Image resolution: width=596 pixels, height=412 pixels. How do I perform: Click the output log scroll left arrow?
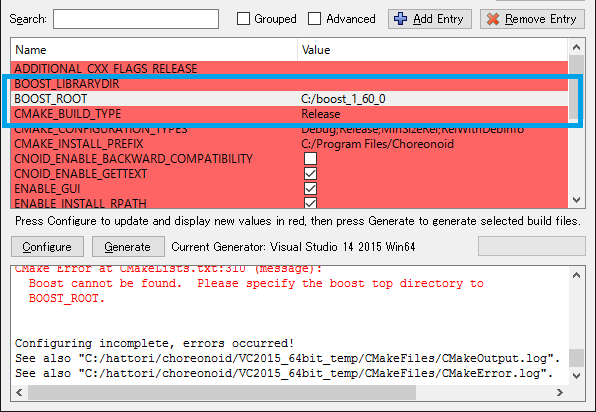[x=19, y=392]
